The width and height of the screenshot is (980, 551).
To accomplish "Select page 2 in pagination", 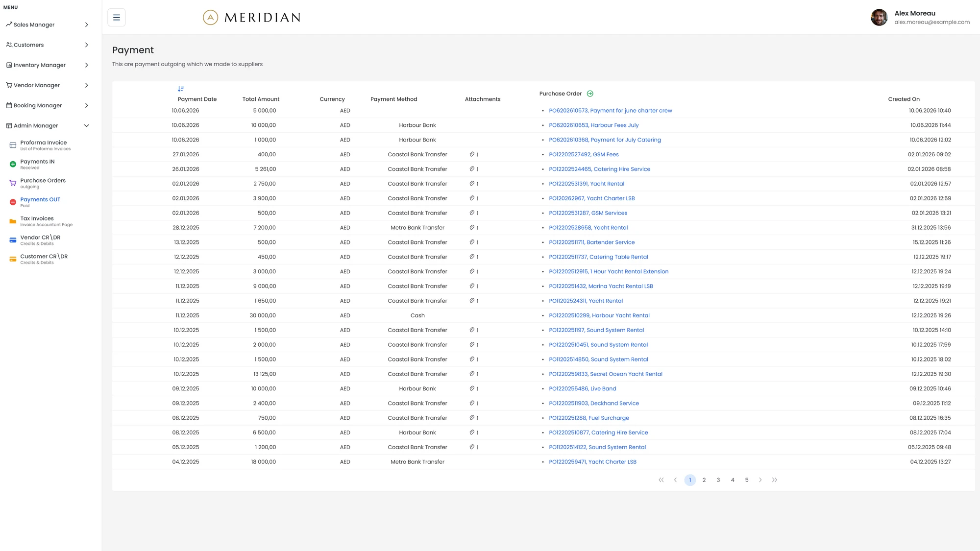I will 704,480.
